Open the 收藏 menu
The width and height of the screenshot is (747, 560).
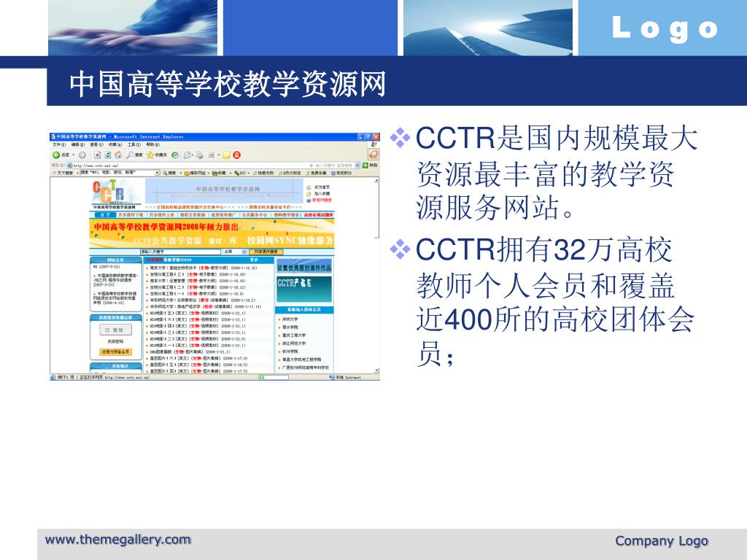click(x=115, y=144)
